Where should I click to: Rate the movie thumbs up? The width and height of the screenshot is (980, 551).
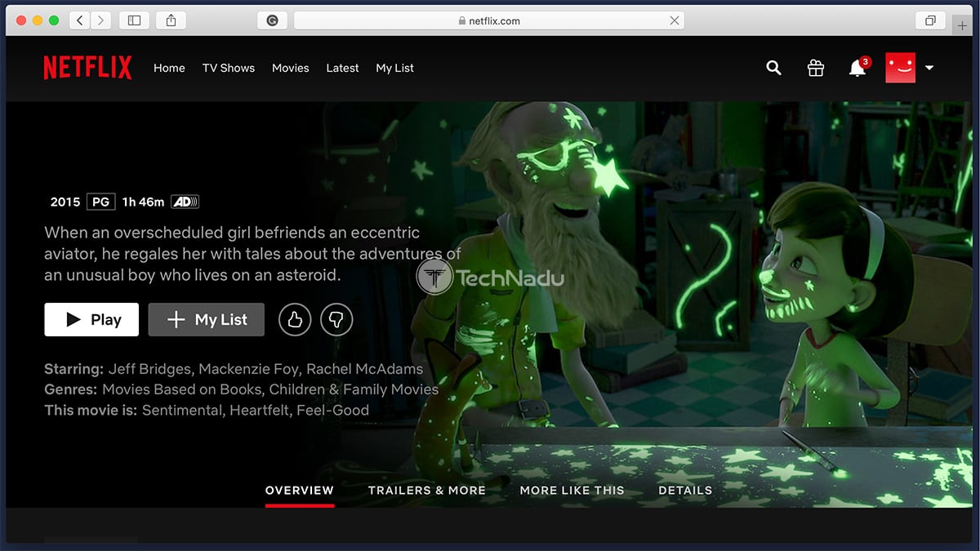[295, 320]
